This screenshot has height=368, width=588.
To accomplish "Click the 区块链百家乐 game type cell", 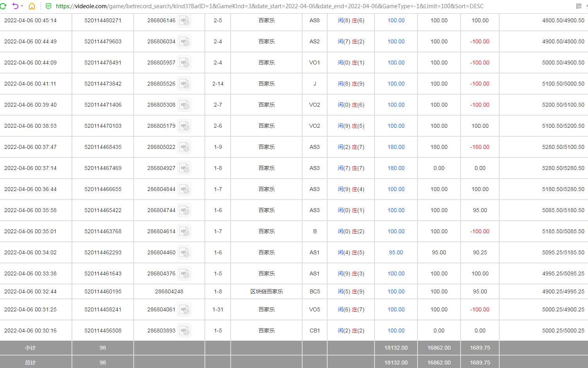I will point(266,291).
